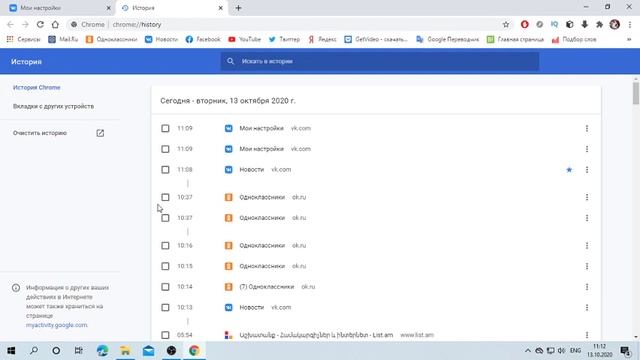Open the Одноклассники bookmark in bookmarks bar
The width and height of the screenshot is (640, 360).
(111, 39)
